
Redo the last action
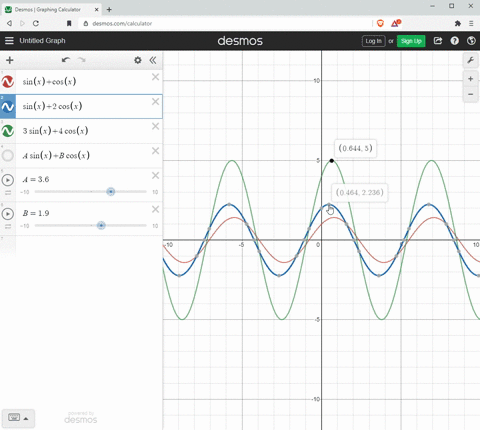tap(82, 60)
